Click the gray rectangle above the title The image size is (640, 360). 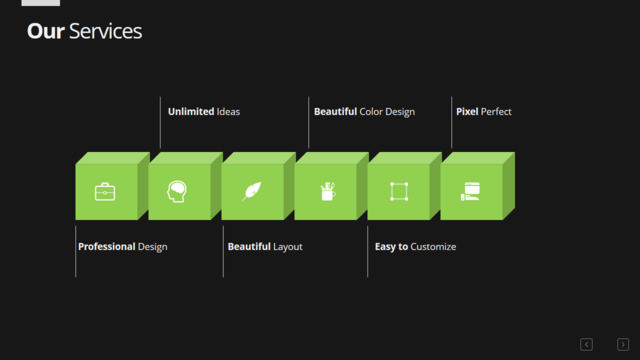tap(40, 3)
